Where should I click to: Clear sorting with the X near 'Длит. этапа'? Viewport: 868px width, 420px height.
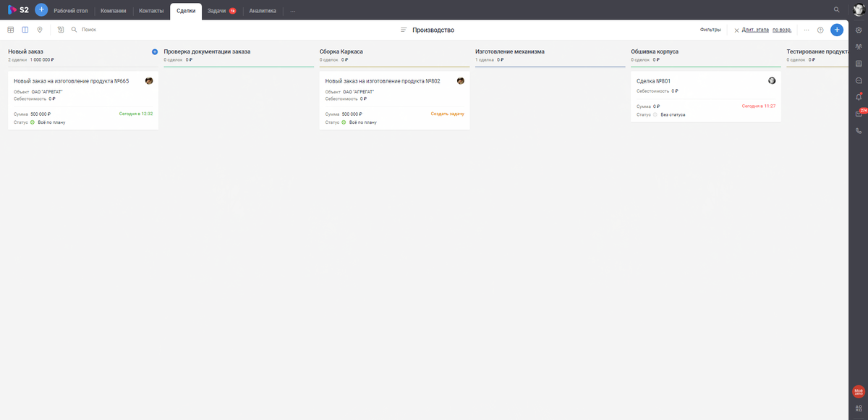[736, 30]
